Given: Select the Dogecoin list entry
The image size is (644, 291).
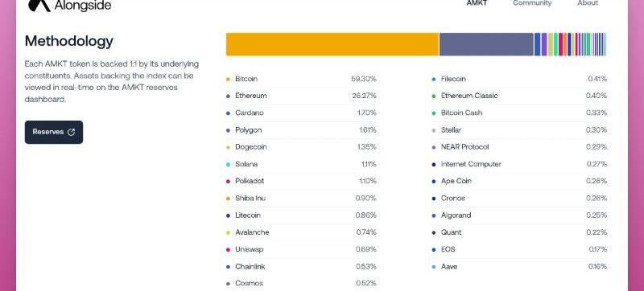Looking at the screenshot, I should (x=301, y=147).
